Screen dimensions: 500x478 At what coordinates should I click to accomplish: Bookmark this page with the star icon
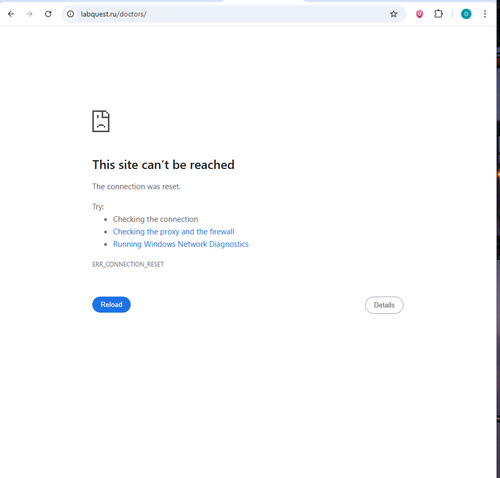(x=394, y=14)
